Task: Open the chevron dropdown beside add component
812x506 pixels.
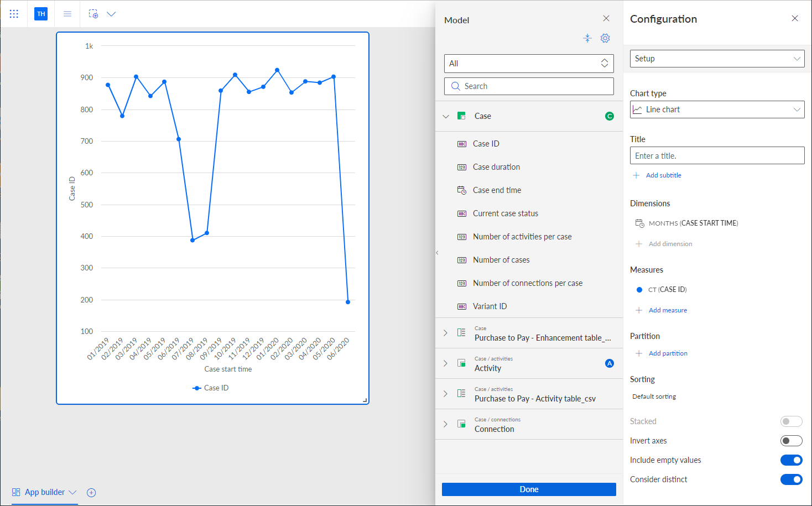Action: 111,14
